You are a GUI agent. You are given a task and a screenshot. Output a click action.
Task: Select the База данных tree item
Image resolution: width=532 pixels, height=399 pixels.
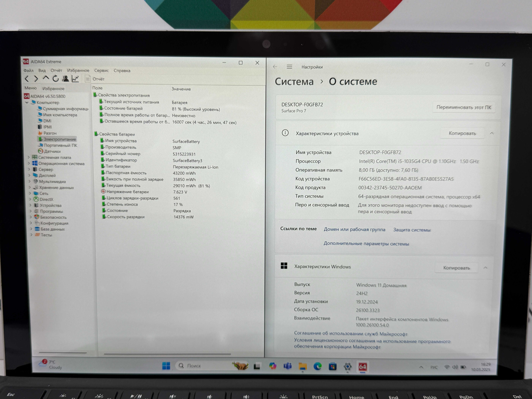tap(50, 229)
